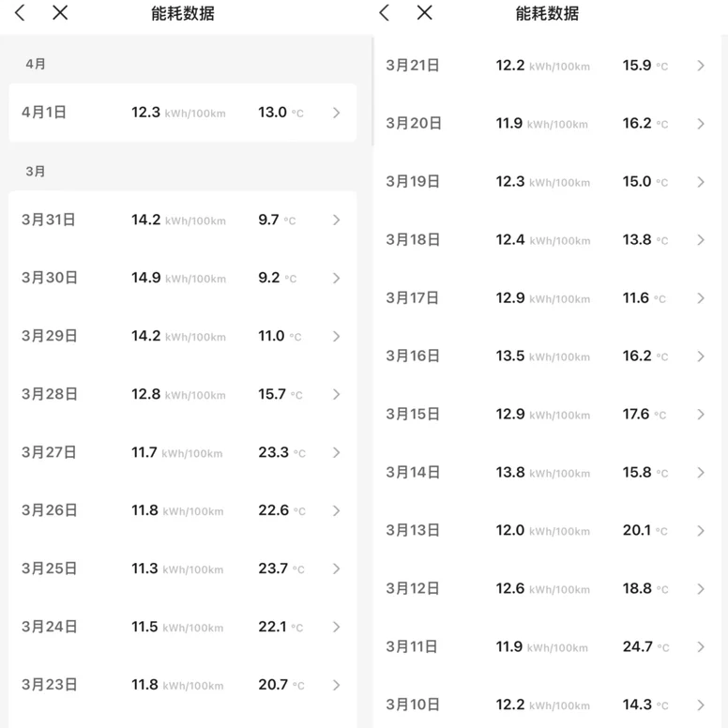
Task: Tap the X close icon on right panel
Action: (424, 12)
